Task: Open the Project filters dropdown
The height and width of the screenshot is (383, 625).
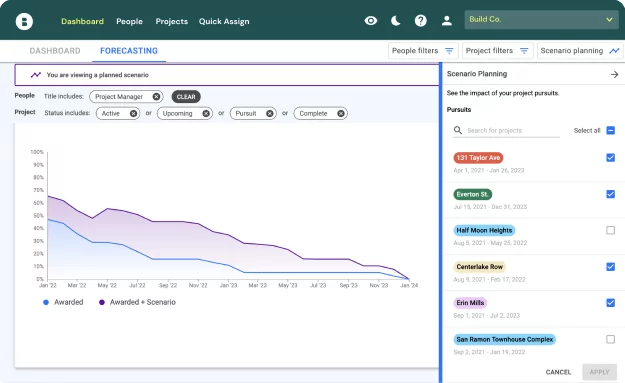Action: pos(497,51)
